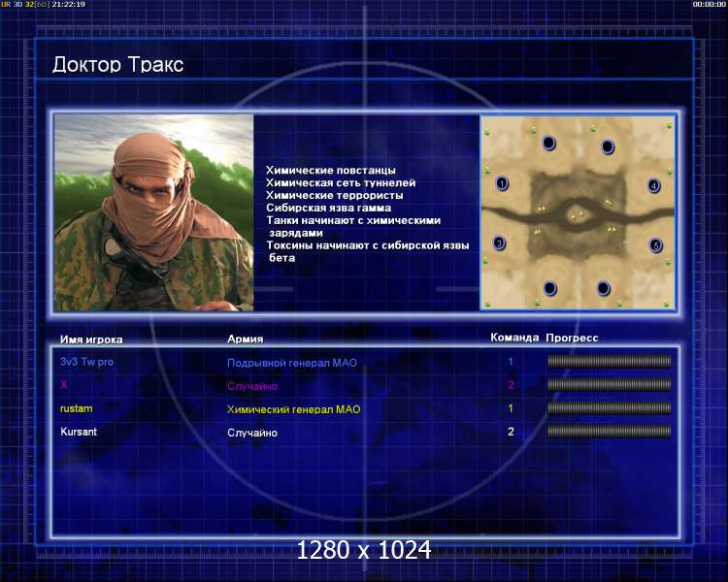The width and height of the screenshot is (728, 582).
Task: Click the desert map preview image
Action: [x=578, y=212]
